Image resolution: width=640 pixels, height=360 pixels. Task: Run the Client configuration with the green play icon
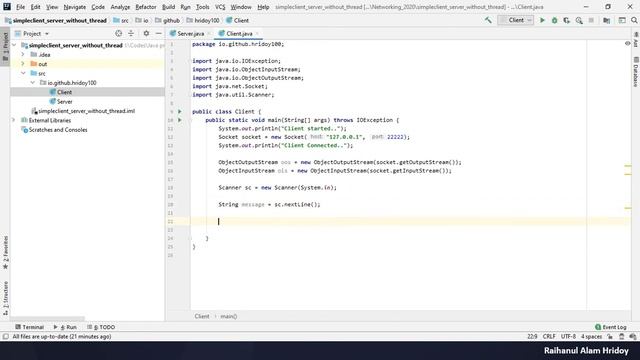(x=542, y=20)
